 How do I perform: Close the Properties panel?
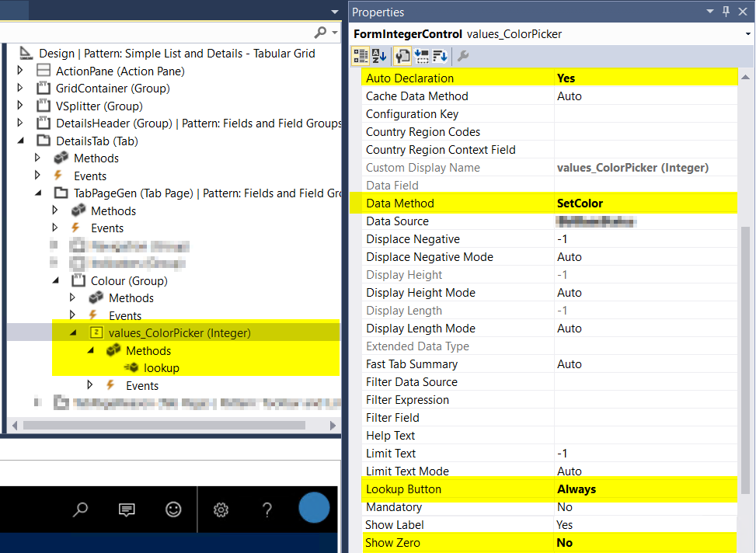743,11
